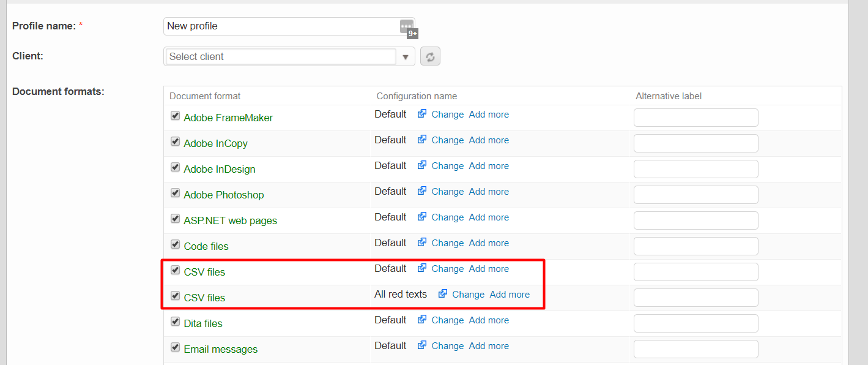The width and height of the screenshot is (868, 365).
Task: Open the Adobe FrameMaker format link
Action: 228,118
